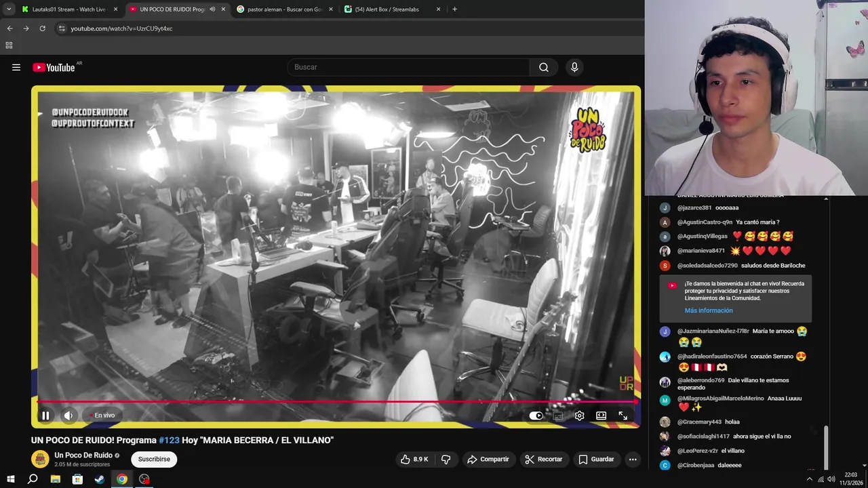868x488 pixels.
Task: Click chat user @aleberrondo769
Action: (x=701, y=381)
